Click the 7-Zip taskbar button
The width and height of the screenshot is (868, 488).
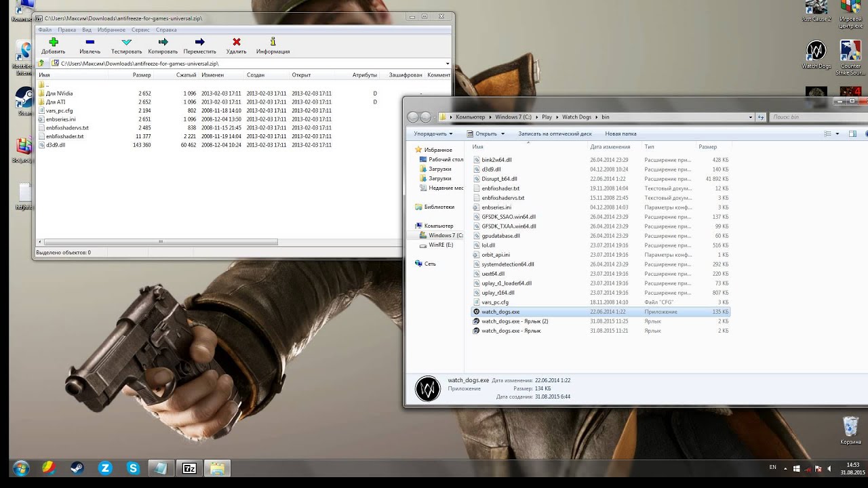click(x=189, y=468)
